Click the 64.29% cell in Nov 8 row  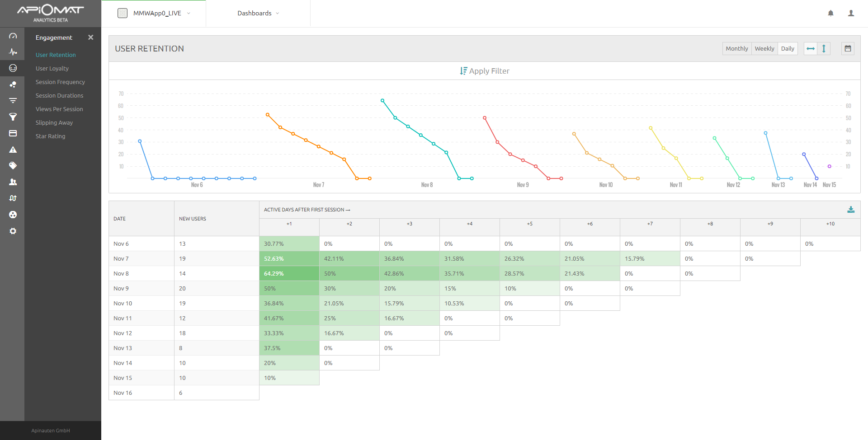[x=289, y=273]
